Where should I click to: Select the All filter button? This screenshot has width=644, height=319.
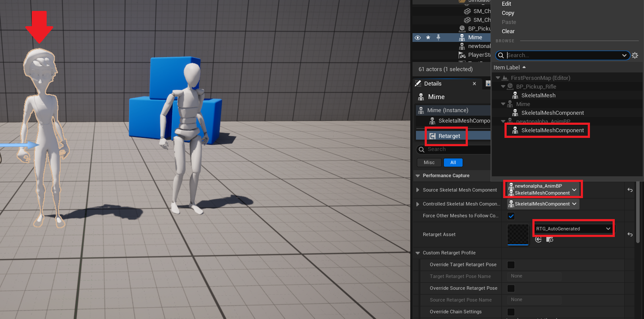[x=453, y=162]
